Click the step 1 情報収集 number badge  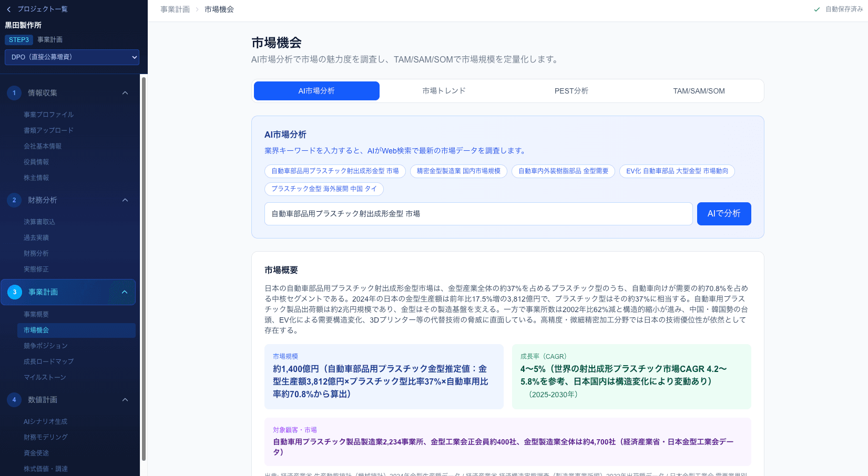point(14,92)
